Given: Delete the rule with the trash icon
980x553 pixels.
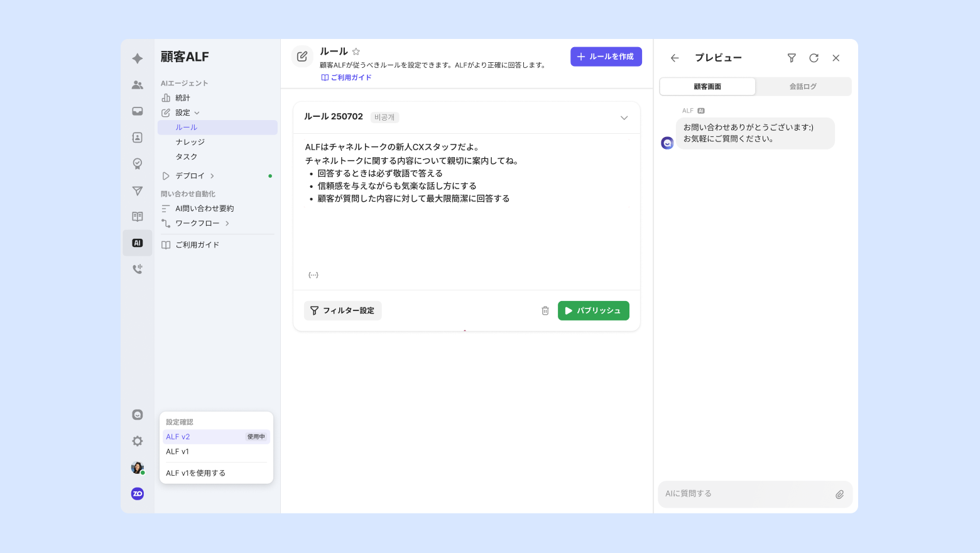Looking at the screenshot, I should (545, 310).
